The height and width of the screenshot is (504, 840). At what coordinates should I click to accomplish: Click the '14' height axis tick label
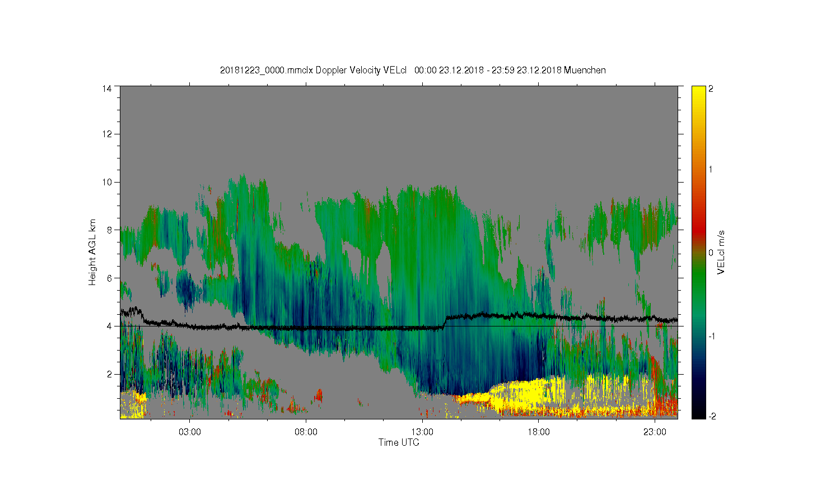point(107,88)
